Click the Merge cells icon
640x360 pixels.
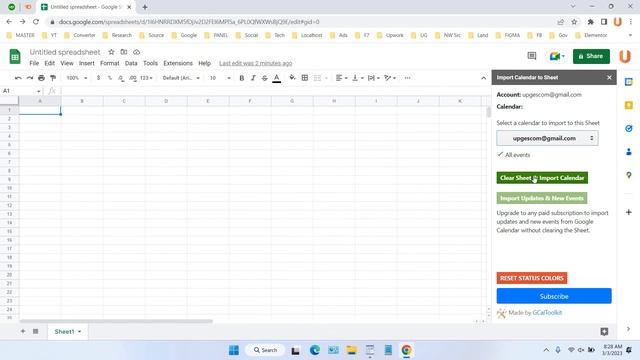[x=317, y=78]
